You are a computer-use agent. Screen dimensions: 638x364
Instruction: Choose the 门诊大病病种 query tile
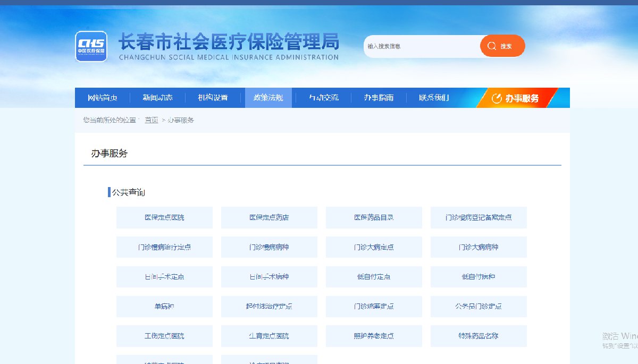(x=478, y=247)
